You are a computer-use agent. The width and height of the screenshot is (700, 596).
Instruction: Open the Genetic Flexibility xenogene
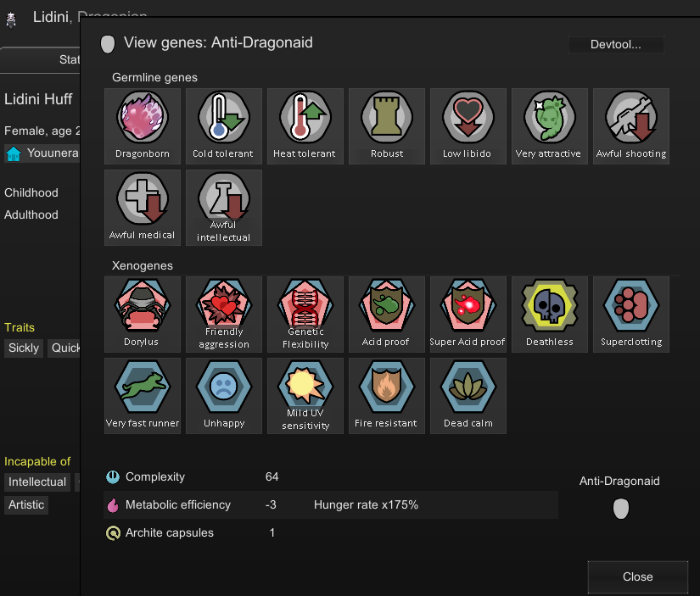(x=305, y=315)
